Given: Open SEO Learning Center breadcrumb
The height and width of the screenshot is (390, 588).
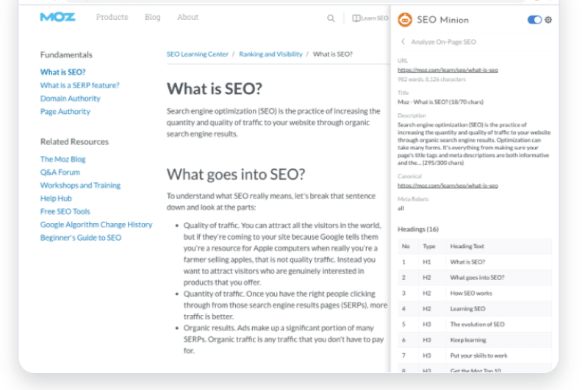Looking at the screenshot, I should click(x=197, y=54).
